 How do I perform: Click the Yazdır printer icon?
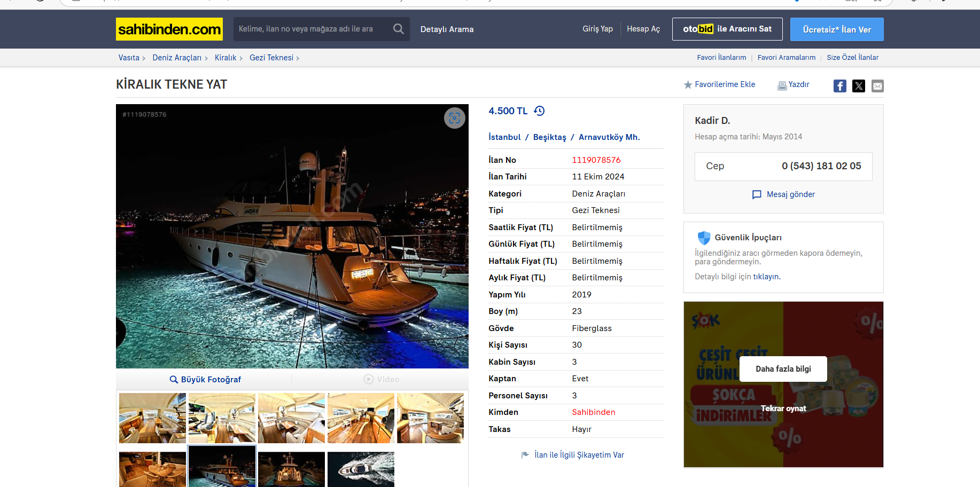(782, 85)
